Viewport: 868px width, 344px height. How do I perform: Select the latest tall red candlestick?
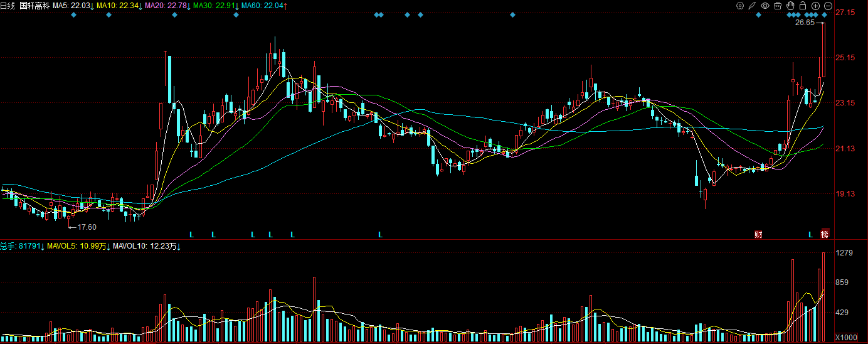(x=824, y=50)
